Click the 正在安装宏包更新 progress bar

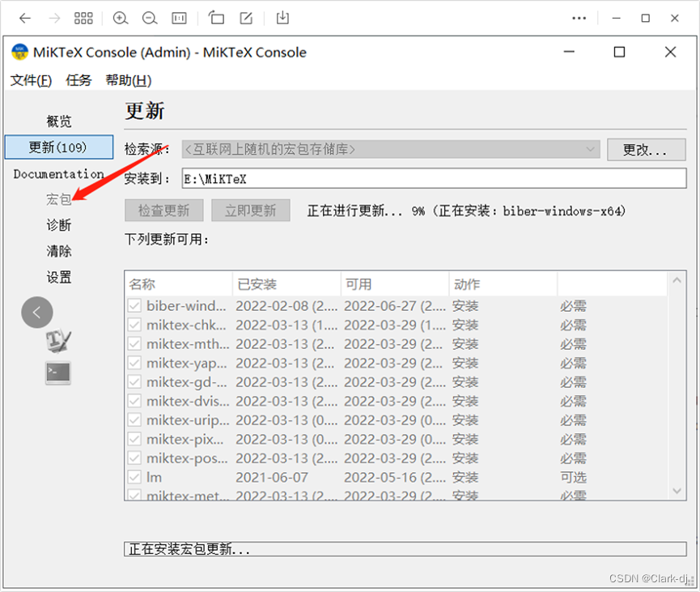click(405, 549)
